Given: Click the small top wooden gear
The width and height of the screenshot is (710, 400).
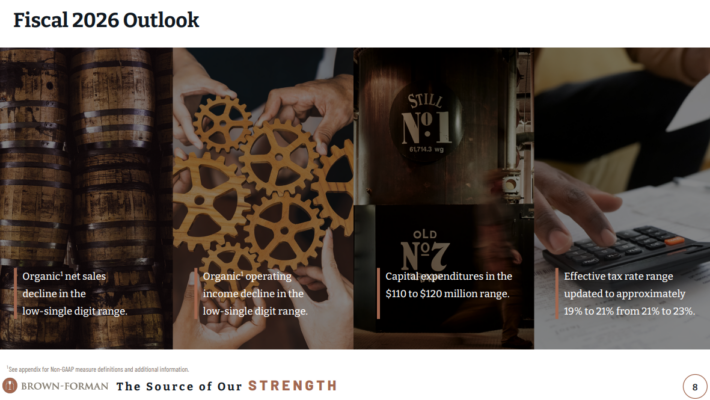Looking at the screenshot, I should click(x=221, y=123).
